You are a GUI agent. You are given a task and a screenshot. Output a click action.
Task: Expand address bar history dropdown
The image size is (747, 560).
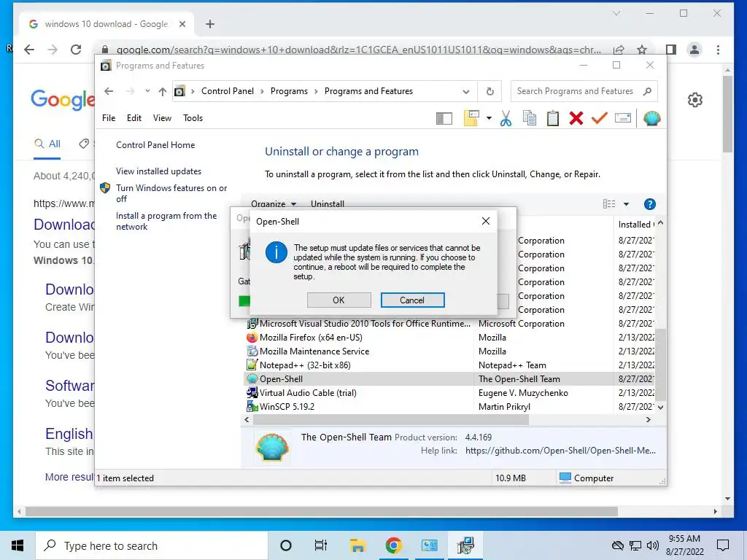point(466,91)
